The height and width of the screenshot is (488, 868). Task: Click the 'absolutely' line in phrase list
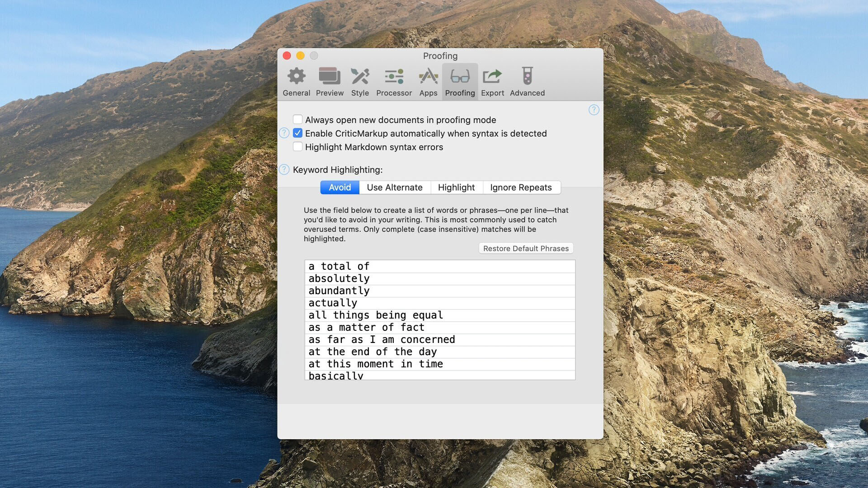(x=339, y=278)
